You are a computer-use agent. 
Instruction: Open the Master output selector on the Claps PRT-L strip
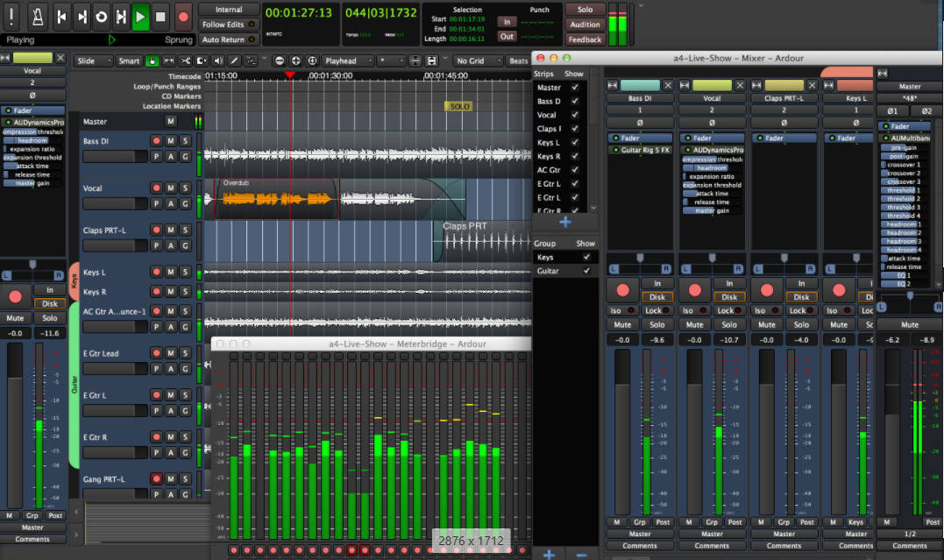pyautogui.click(x=784, y=534)
